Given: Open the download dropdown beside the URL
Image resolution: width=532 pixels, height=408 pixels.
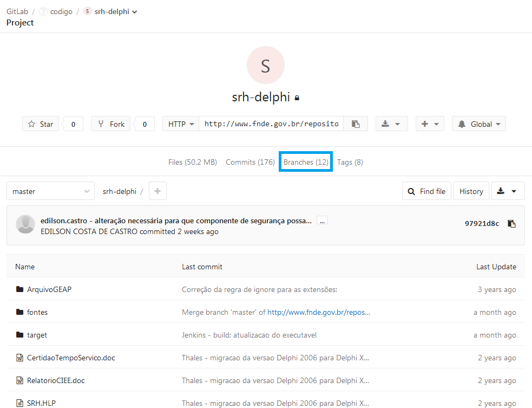Looking at the screenshot, I should [391, 124].
